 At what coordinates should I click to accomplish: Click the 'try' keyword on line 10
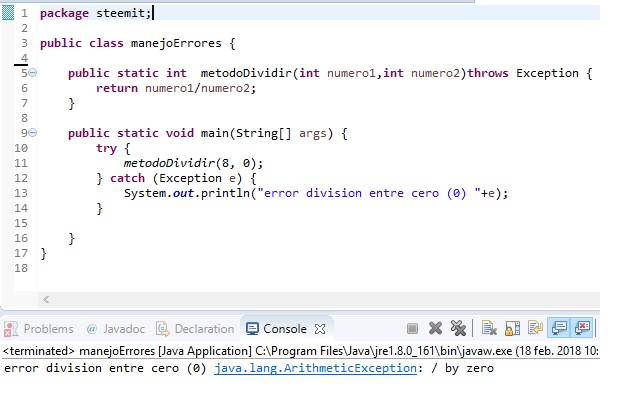click(106, 148)
